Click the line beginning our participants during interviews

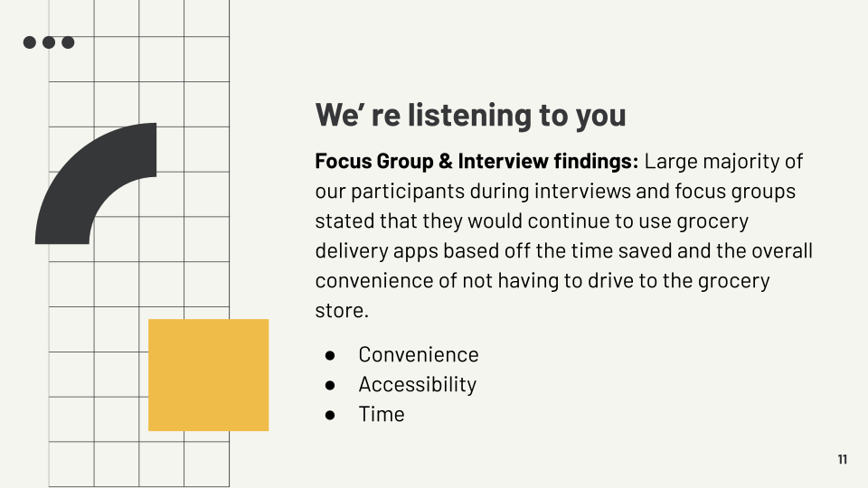pyautogui.click(x=555, y=191)
